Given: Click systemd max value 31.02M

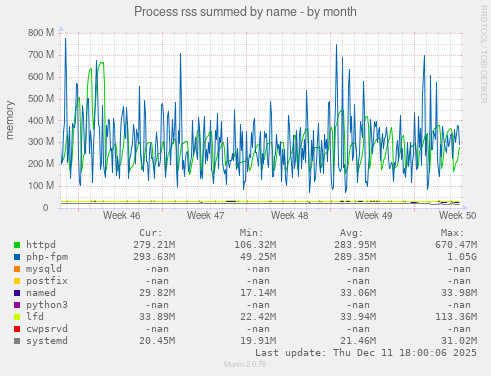Looking at the screenshot, I should pyautogui.click(x=459, y=341).
